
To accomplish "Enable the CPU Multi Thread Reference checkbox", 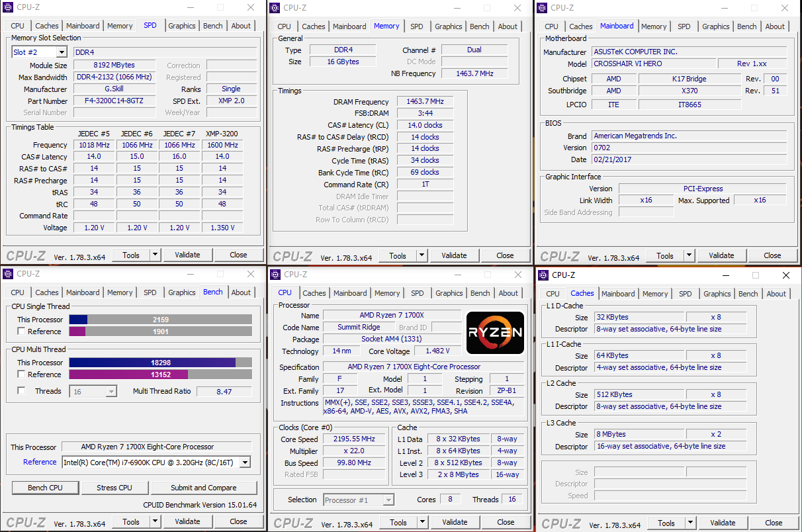I will [x=22, y=375].
